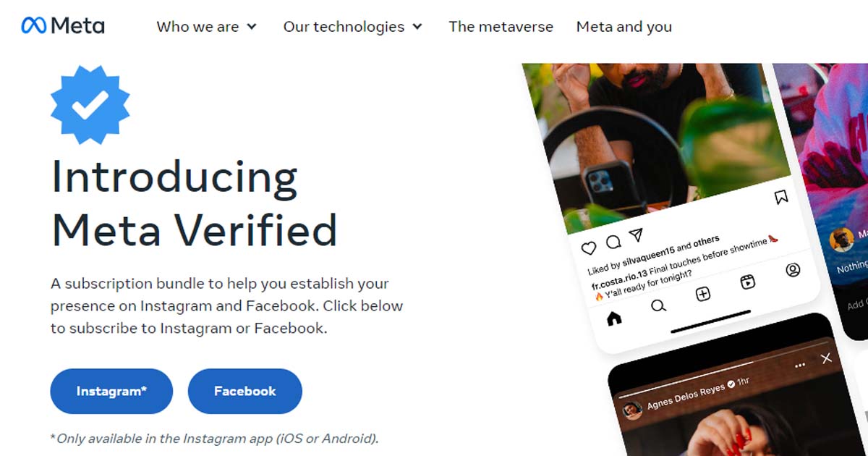Tap the home icon in the phone nav bar
The height and width of the screenshot is (456, 868).
coord(614,318)
